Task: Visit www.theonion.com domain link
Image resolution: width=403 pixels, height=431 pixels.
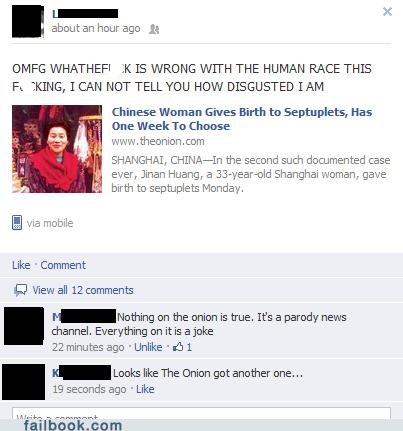Action: coord(158,141)
